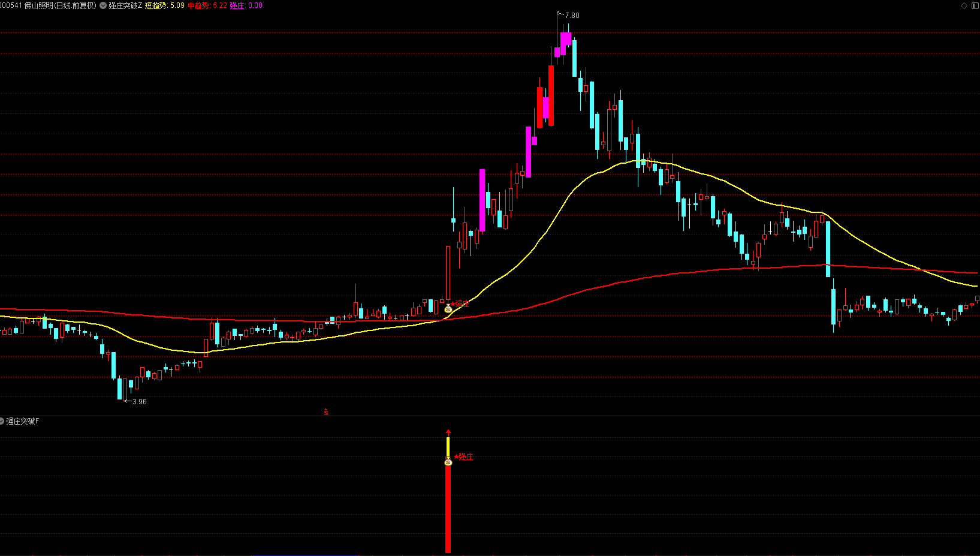980x556 pixels.
Task: Open the dropdown beside 强庄突破F sub-chart label
Action: tap(2, 421)
